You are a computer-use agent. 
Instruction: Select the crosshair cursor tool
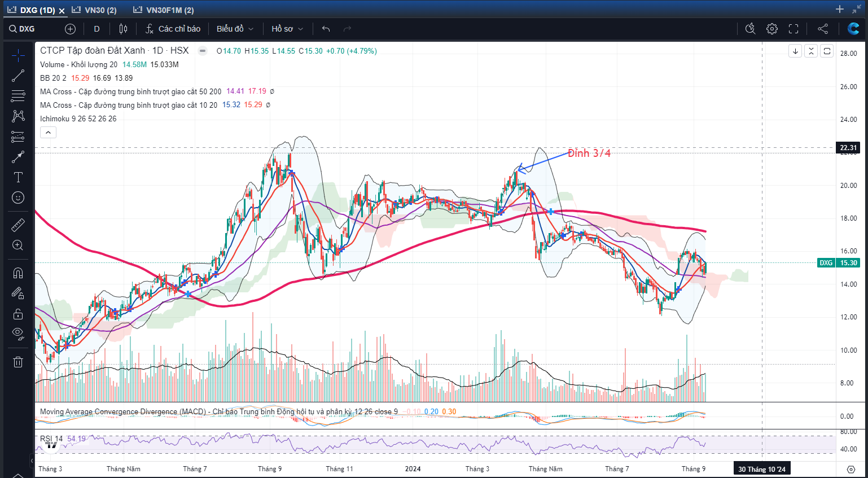[18, 55]
